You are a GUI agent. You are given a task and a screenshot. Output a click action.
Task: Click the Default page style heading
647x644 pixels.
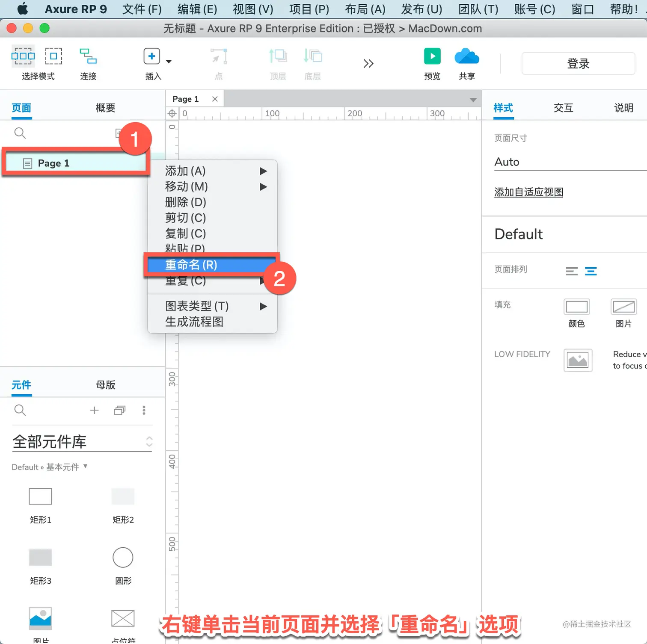(519, 234)
